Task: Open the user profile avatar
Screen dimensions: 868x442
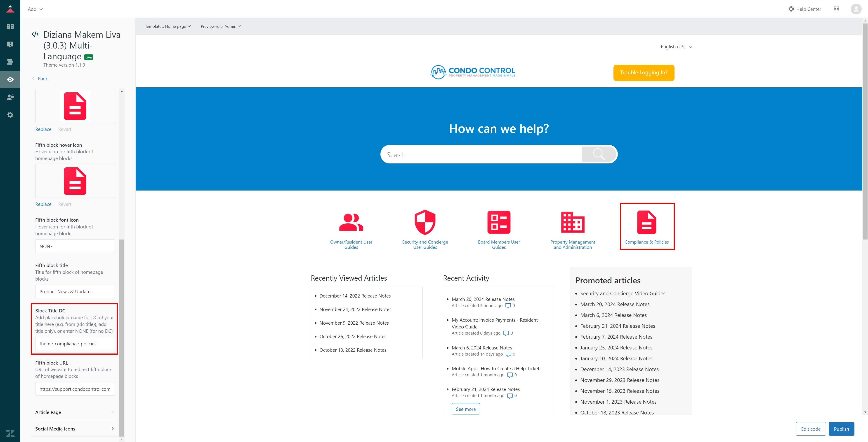Action: pyautogui.click(x=856, y=9)
